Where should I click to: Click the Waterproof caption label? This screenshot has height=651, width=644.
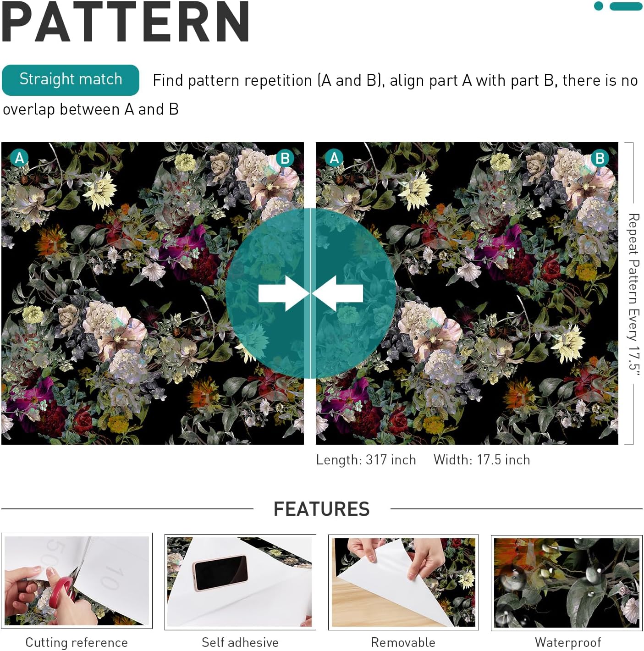pos(568,642)
